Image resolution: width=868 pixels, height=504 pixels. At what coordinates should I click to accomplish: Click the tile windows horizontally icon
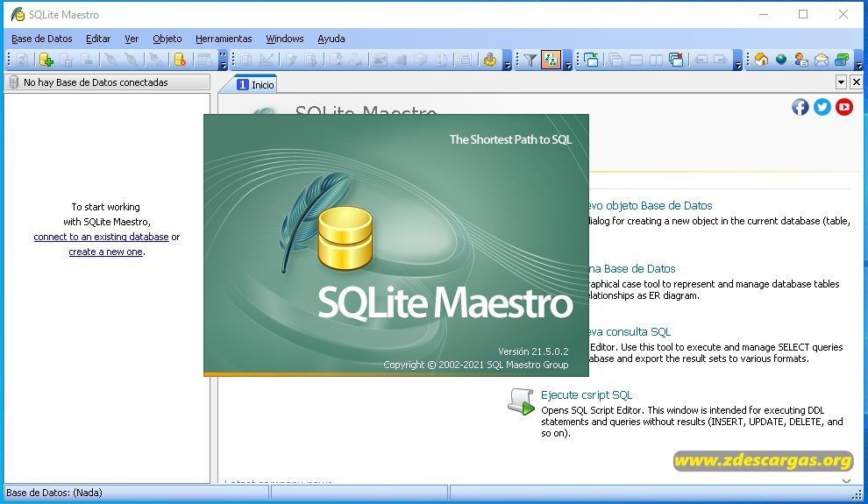(x=636, y=60)
